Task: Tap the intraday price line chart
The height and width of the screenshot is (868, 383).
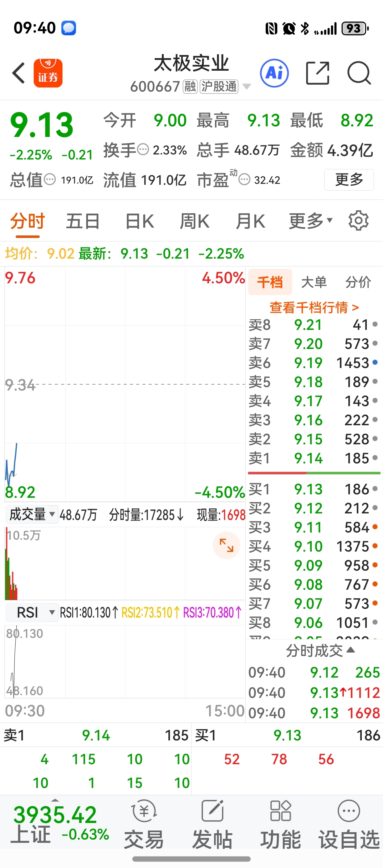Action: tap(125, 384)
